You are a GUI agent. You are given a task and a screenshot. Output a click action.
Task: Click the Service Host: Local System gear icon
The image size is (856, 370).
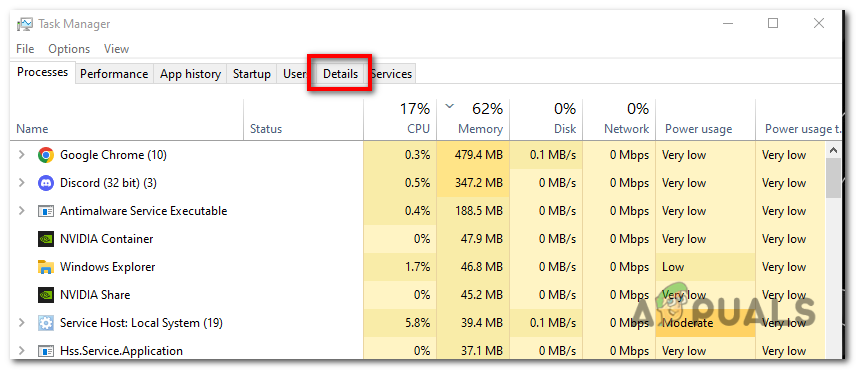point(46,323)
